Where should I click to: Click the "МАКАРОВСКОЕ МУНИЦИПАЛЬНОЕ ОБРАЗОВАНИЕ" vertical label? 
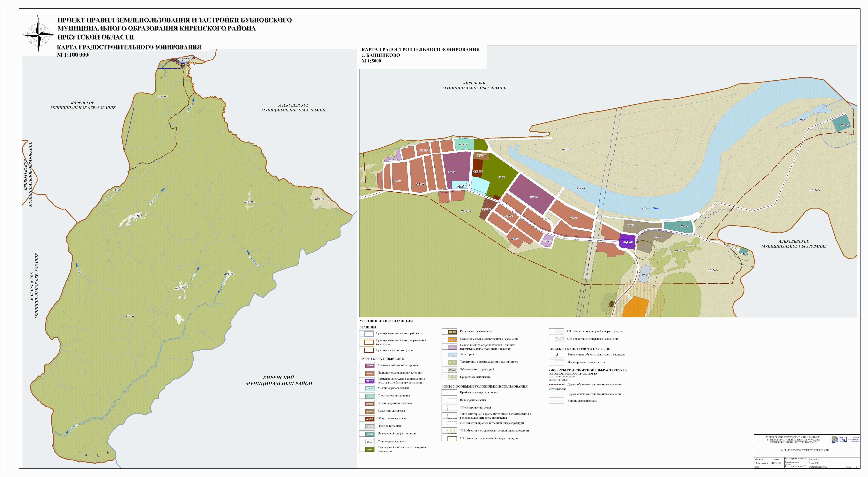click(x=34, y=286)
